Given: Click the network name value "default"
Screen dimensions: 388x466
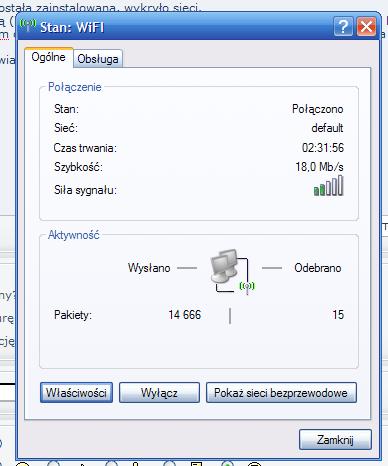Looking at the screenshot, I should 327,128.
